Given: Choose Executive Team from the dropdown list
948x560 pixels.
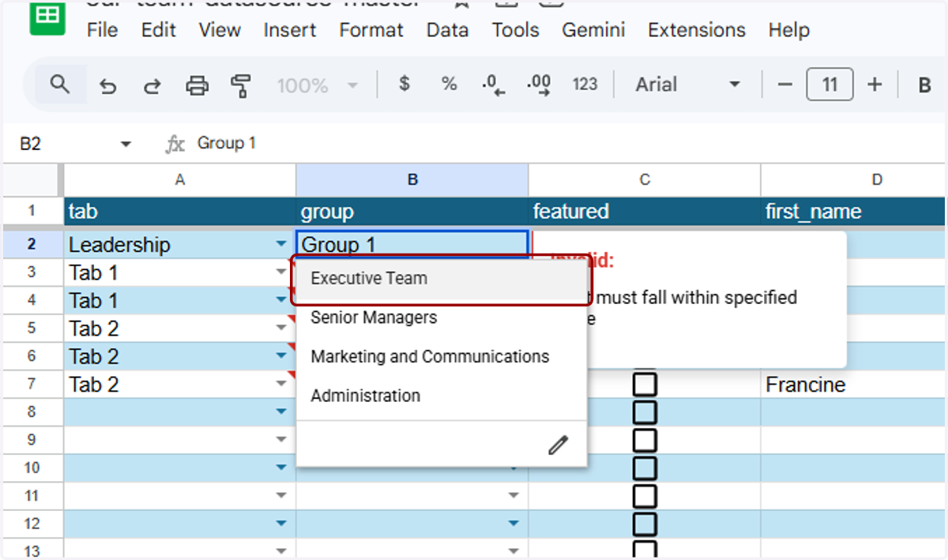Looking at the screenshot, I should [x=442, y=279].
